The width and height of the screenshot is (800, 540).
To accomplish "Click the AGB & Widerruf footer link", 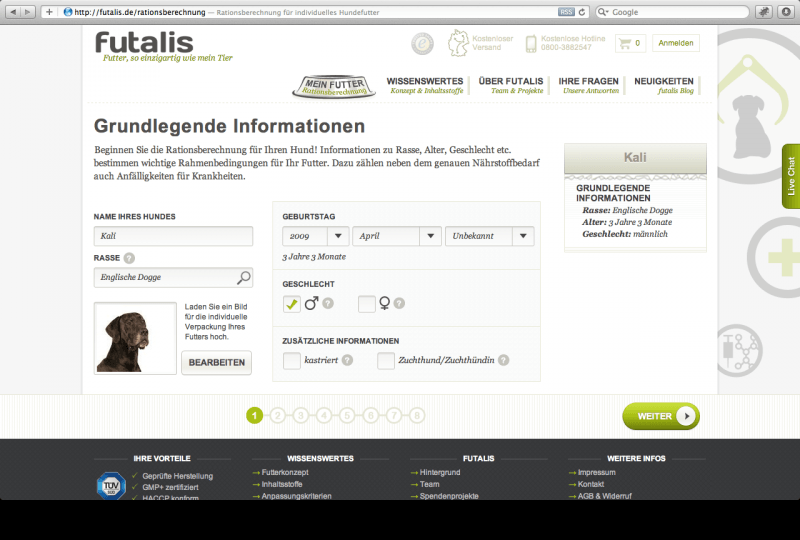I will 605,496.
